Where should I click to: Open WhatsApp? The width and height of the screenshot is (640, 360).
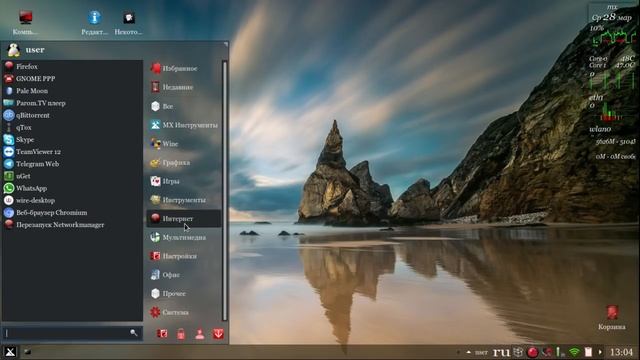click(72, 188)
